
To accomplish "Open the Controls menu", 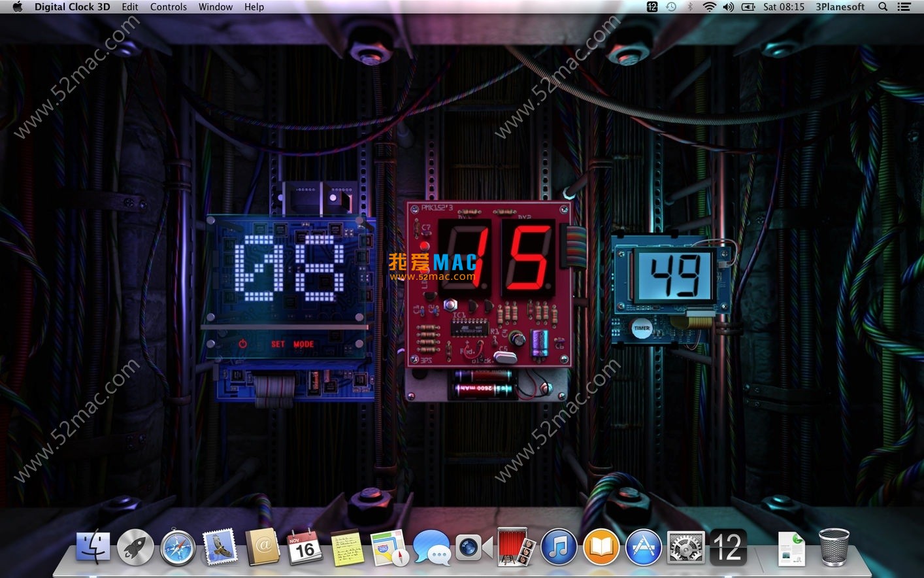I will tap(169, 7).
